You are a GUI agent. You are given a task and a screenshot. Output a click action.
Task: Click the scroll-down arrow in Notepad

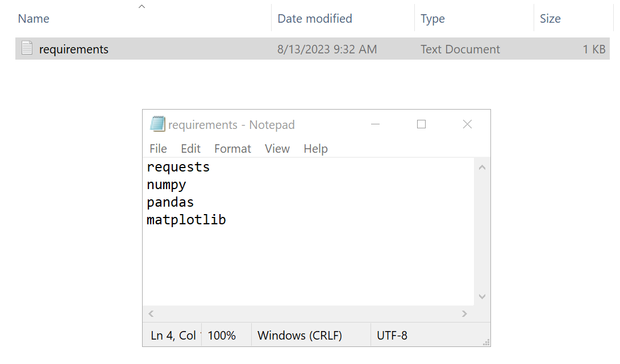(481, 296)
